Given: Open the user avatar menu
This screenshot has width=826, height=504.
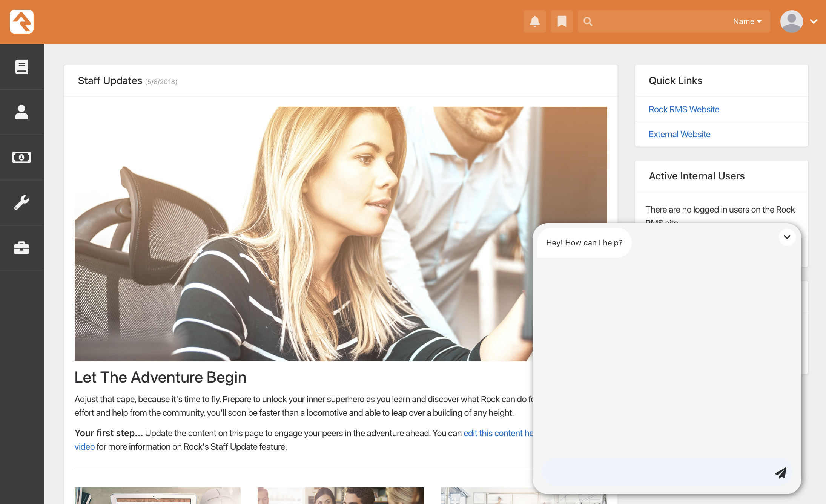Looking at the screenshot, I should click(791, 21).
